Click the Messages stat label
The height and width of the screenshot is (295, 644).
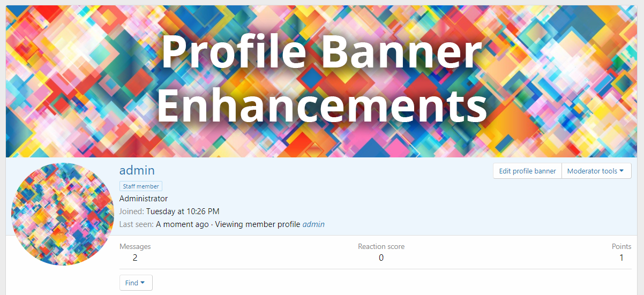tap(135, 247)
